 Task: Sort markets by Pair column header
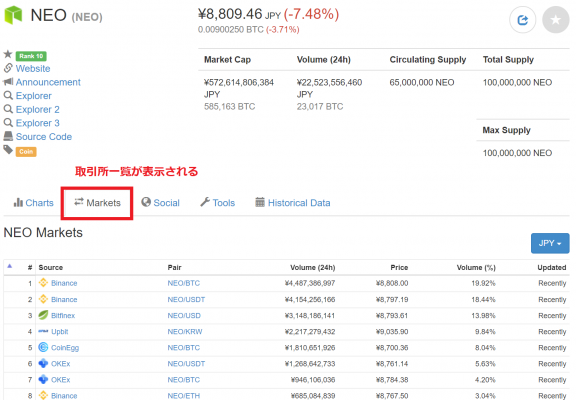click(x=174, y=267)
